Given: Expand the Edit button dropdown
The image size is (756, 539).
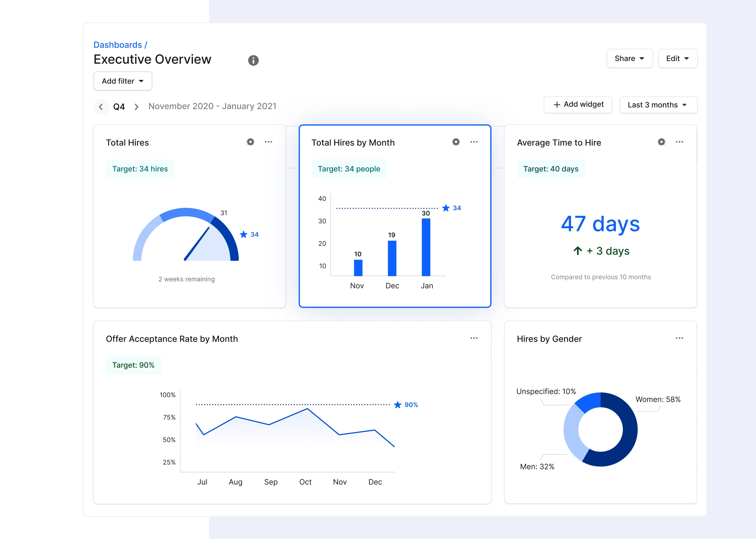Looking at the screenshot, I should coord(677,58).
